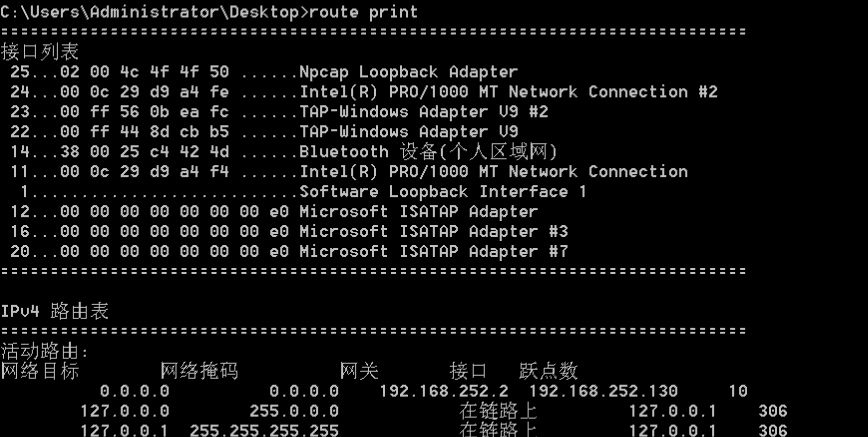Click the 接口列表 heading

click(40, 52)
